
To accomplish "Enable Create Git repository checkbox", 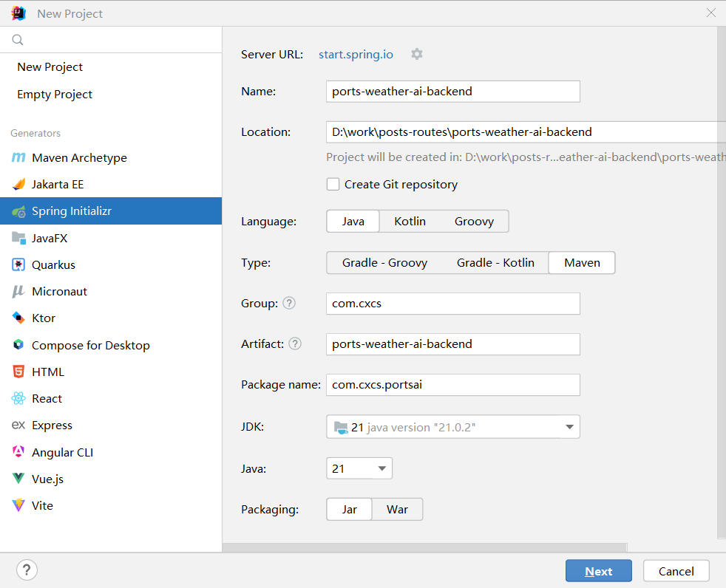I will [x=333, y=184].
